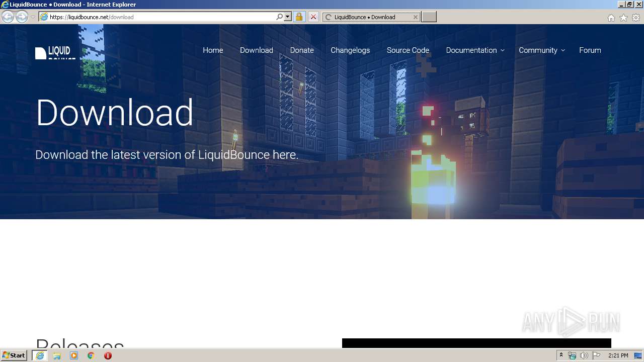Click the Action Center flag icon
The width and height of the screenshot is (644, 362).
(x=596, y=355)
